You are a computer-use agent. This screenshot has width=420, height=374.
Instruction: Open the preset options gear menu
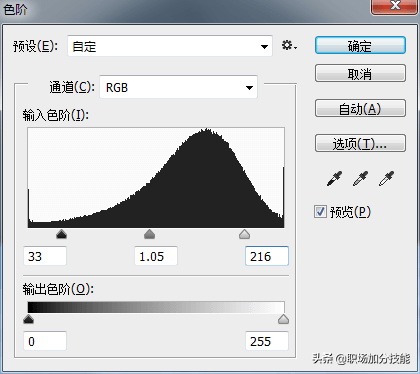[x=289, y=46]
